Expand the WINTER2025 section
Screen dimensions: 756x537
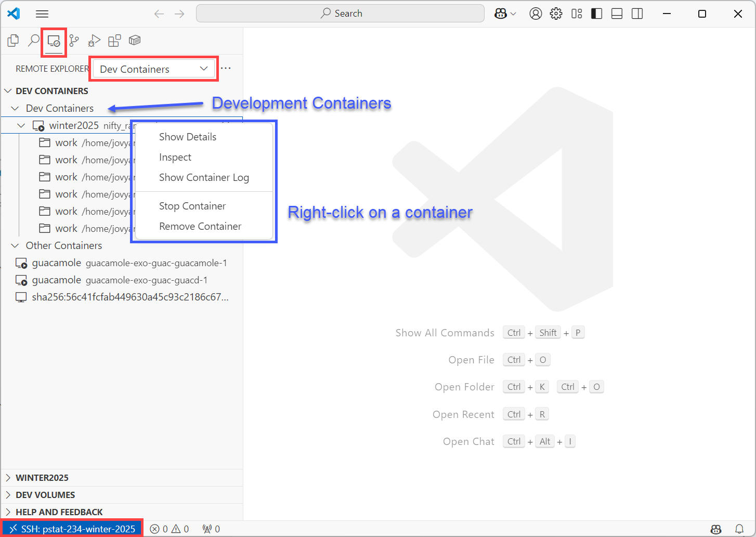pos(42,477)
